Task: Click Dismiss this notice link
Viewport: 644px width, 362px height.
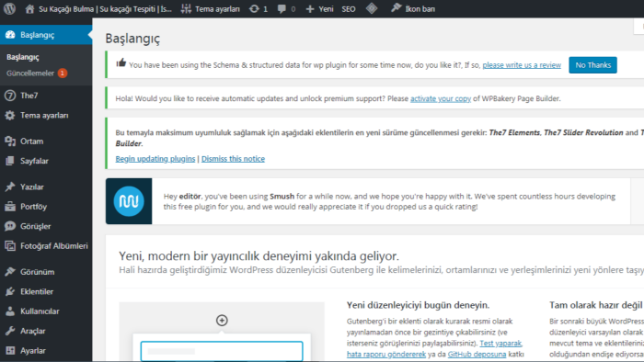Action: tap(233, 159)
